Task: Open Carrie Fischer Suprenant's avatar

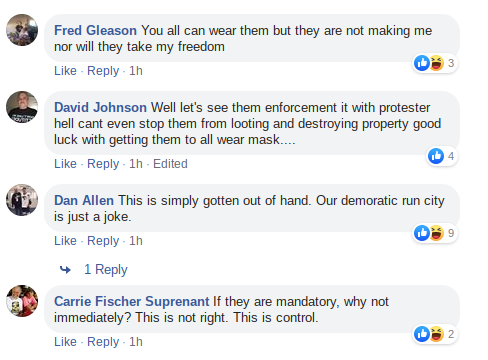Action: [x=22, y=301]
